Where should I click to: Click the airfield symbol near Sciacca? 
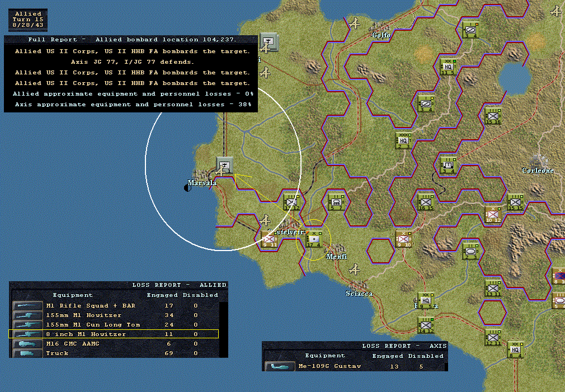tap(355, 269)
